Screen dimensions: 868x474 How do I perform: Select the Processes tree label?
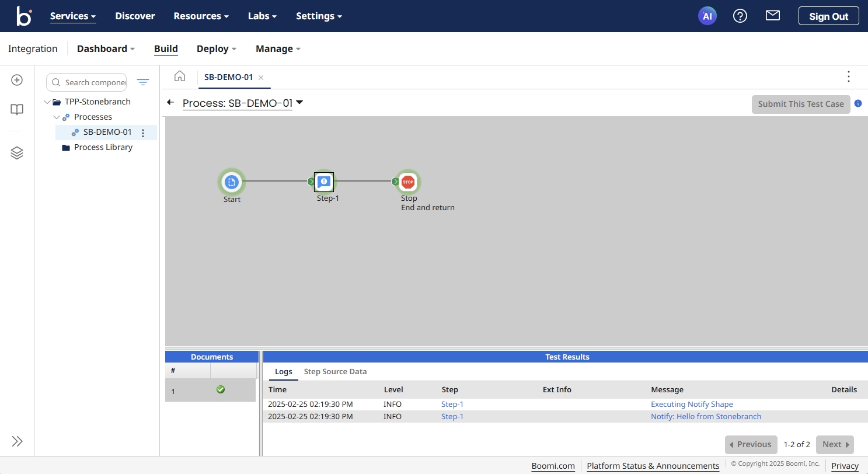[x=93, y=117]
